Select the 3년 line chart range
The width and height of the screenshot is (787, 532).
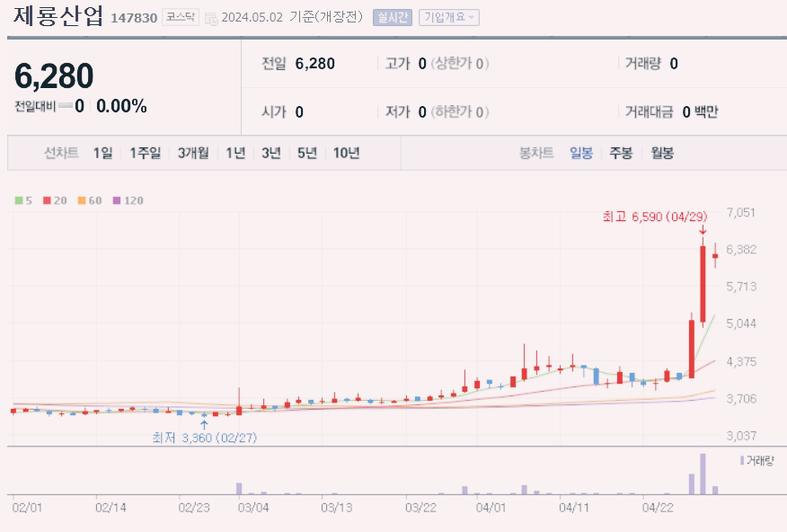(271, 153)
